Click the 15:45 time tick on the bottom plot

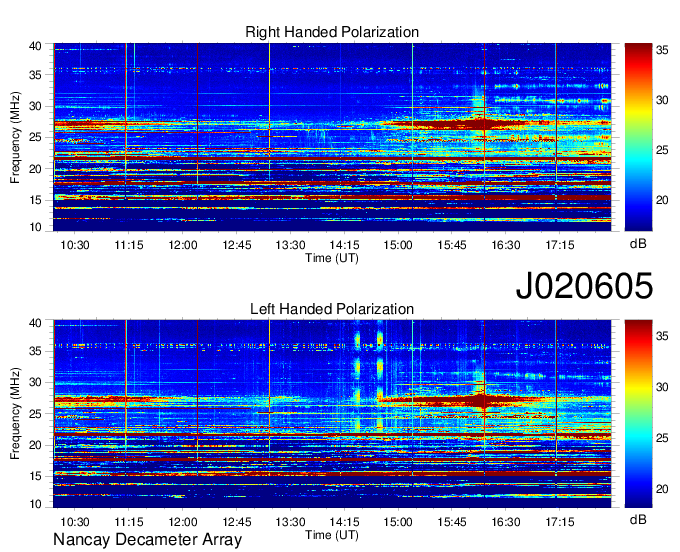pos(452,522)
